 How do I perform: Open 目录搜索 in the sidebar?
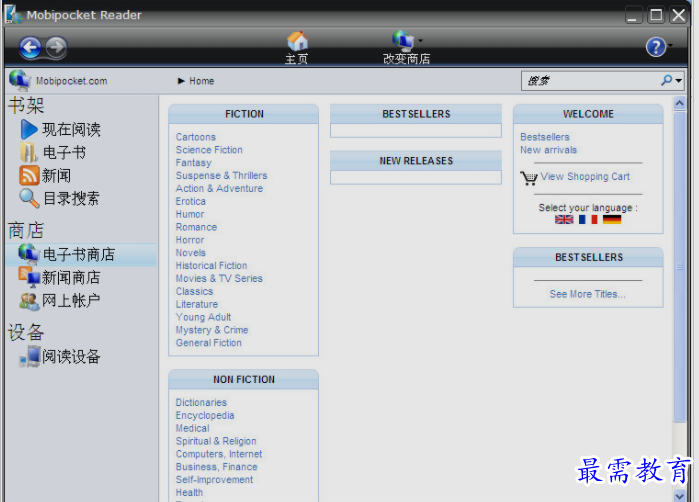click(x=71, y=199)
